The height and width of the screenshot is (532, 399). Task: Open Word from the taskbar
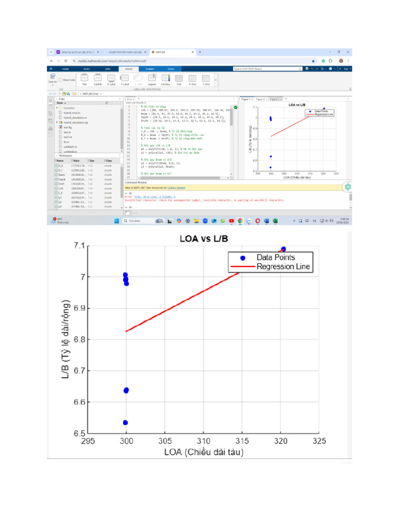267,221
